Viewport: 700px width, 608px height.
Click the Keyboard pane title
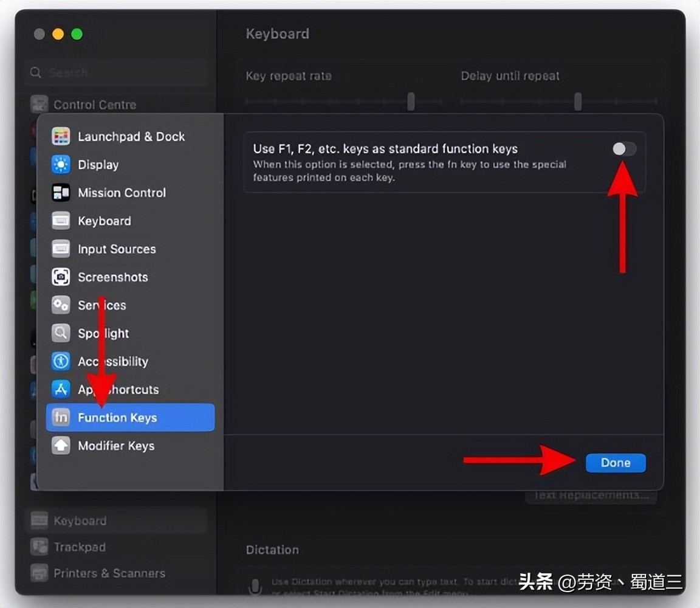tap(277, 34)
